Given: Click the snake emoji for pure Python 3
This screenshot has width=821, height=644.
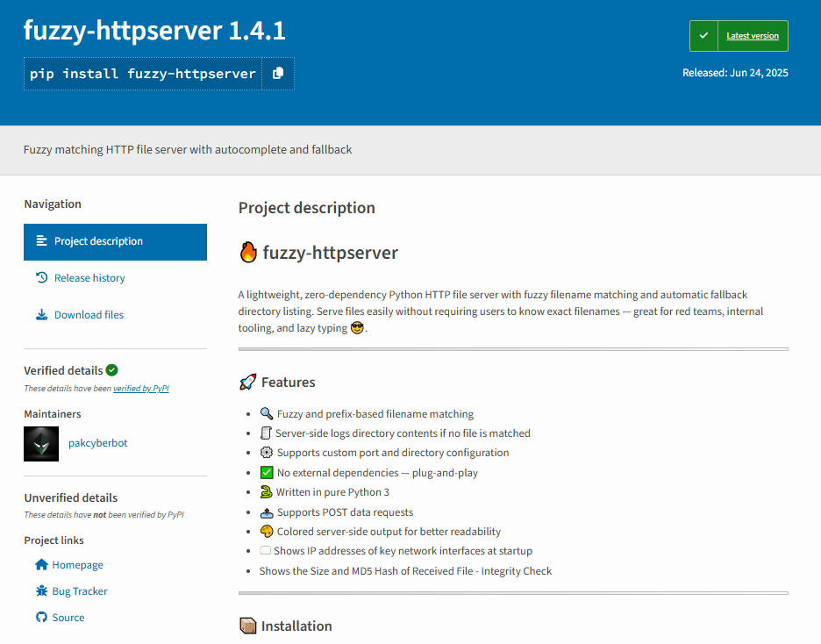Looking at the screenshot, I should 266,491.
